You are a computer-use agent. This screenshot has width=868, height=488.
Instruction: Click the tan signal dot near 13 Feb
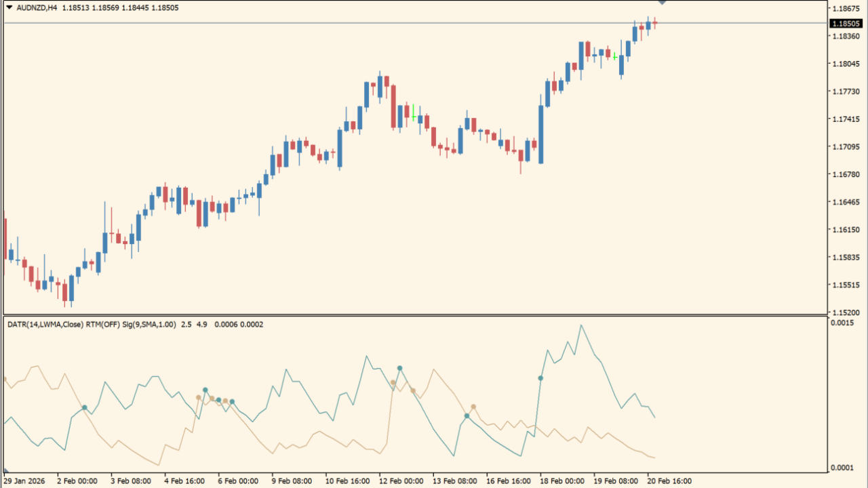[x=473, y=407]
